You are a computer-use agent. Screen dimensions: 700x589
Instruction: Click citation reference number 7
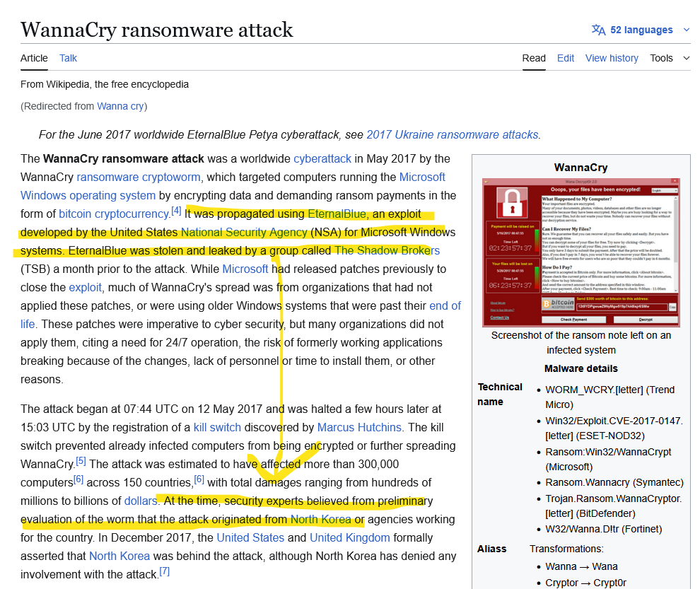point(164,571)
